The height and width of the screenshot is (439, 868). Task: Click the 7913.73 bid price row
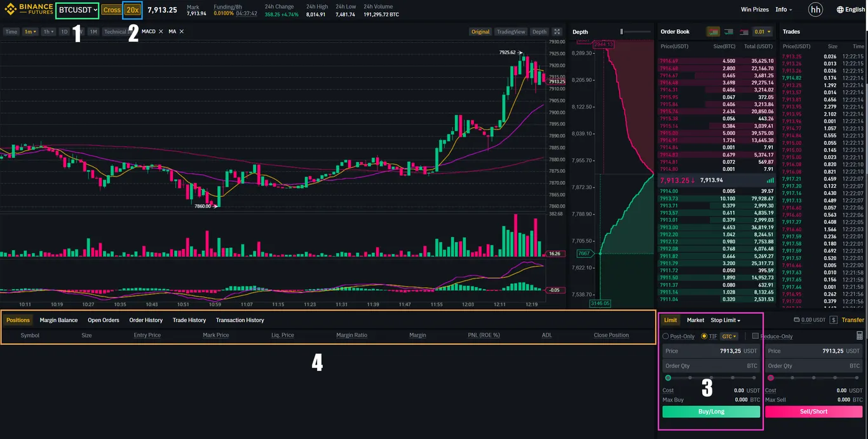coord(716,199)
